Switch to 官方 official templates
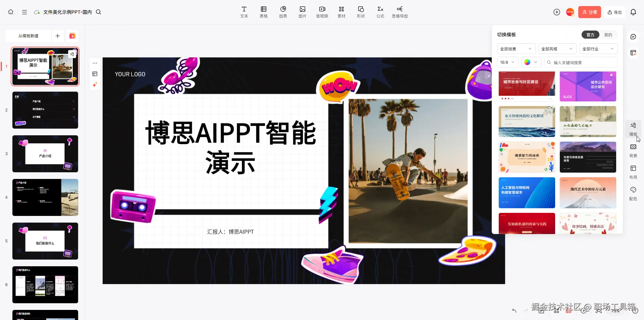 tap(590, 35)
